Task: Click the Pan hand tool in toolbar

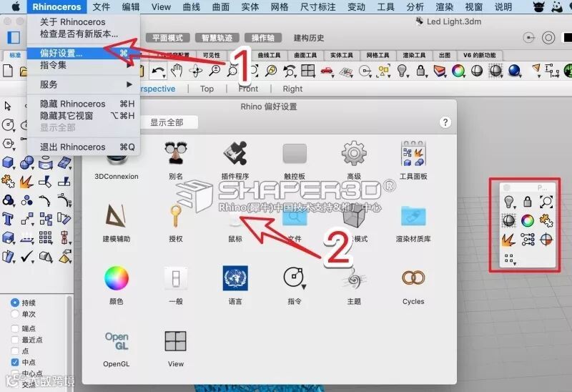Action: pos(177,70)
